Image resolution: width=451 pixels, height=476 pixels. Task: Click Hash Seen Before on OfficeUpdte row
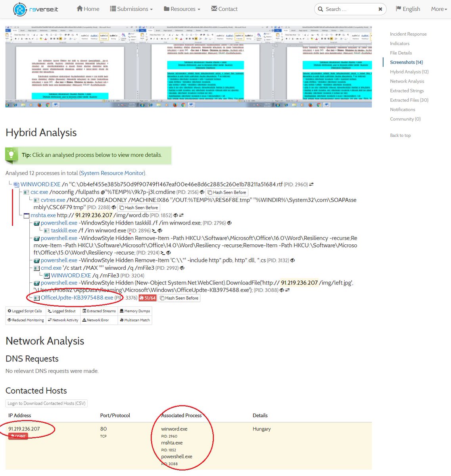179,298
